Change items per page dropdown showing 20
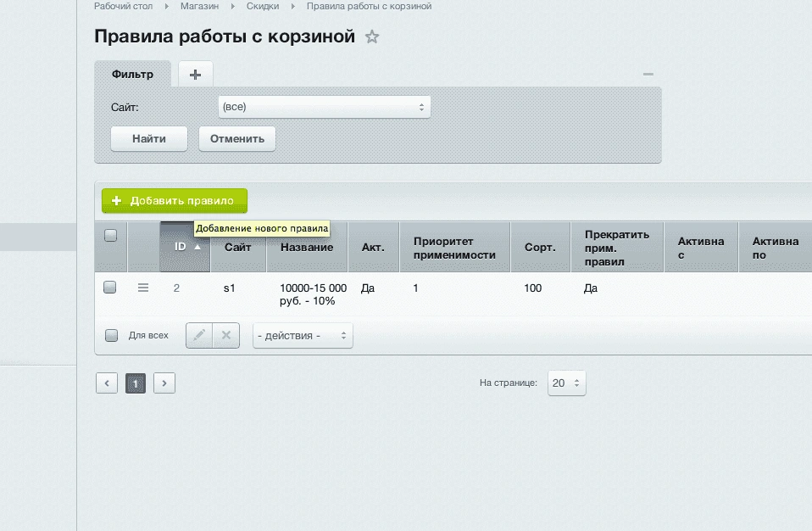812x531 pixels. coord(566,383)
